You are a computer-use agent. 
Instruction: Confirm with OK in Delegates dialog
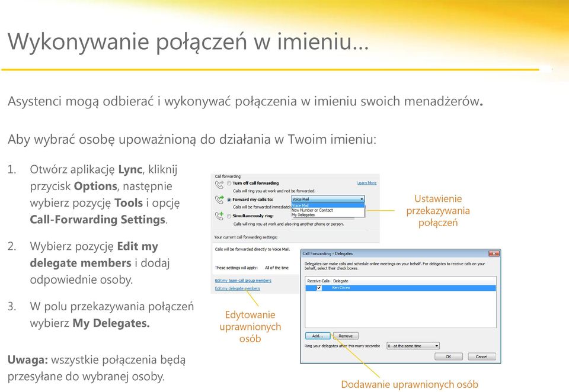[x=449, y=356]
